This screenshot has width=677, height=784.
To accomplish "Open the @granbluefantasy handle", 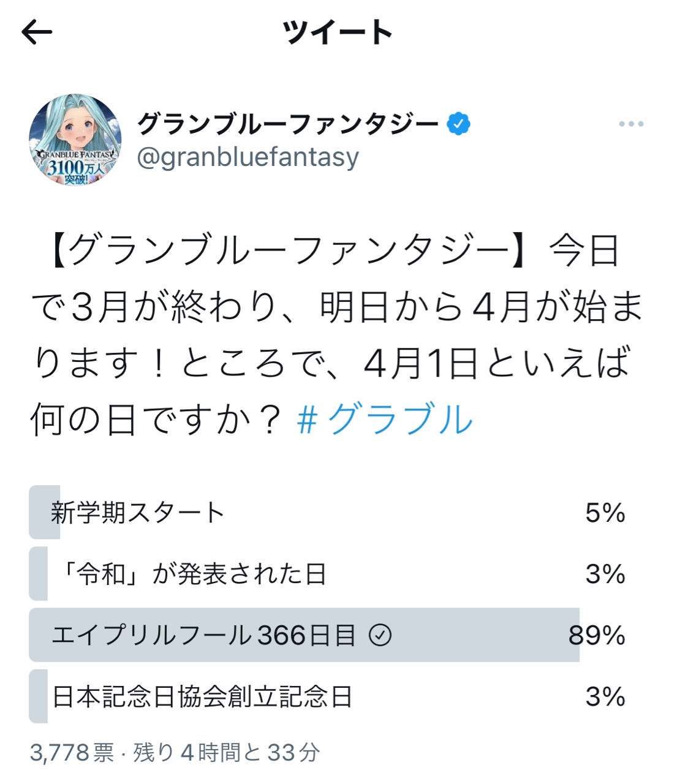I will 248,157.
